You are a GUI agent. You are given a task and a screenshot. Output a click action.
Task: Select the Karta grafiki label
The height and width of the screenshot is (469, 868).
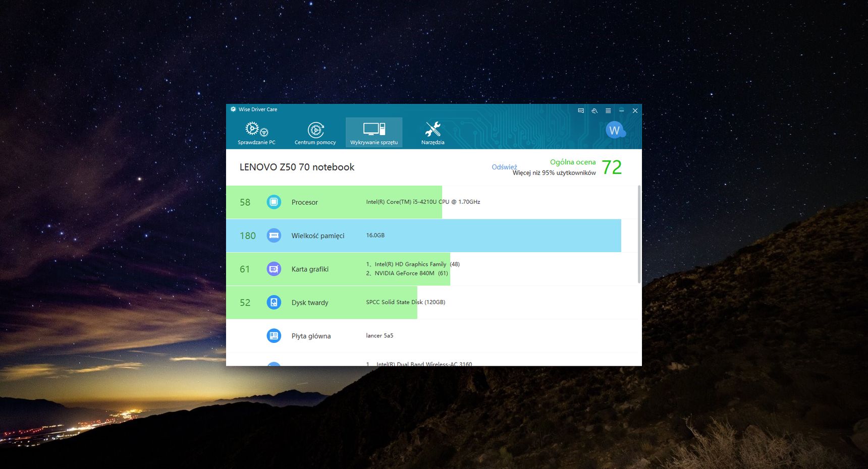click(310, 269)
